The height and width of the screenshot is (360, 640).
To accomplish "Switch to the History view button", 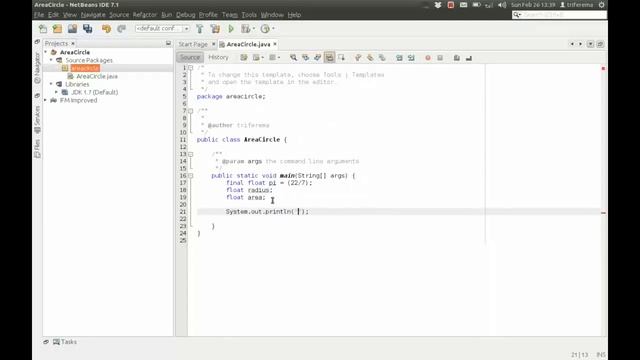I will click(218, 58).
